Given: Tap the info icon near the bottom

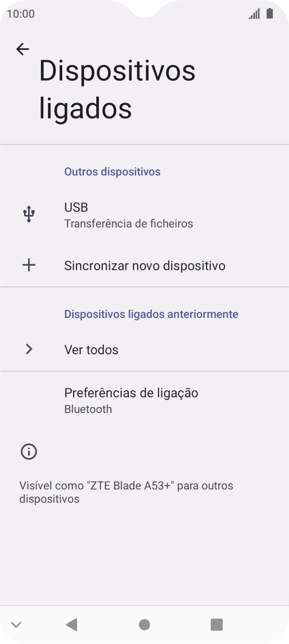Looking at the screenshot, I should [x=29, y=452].
